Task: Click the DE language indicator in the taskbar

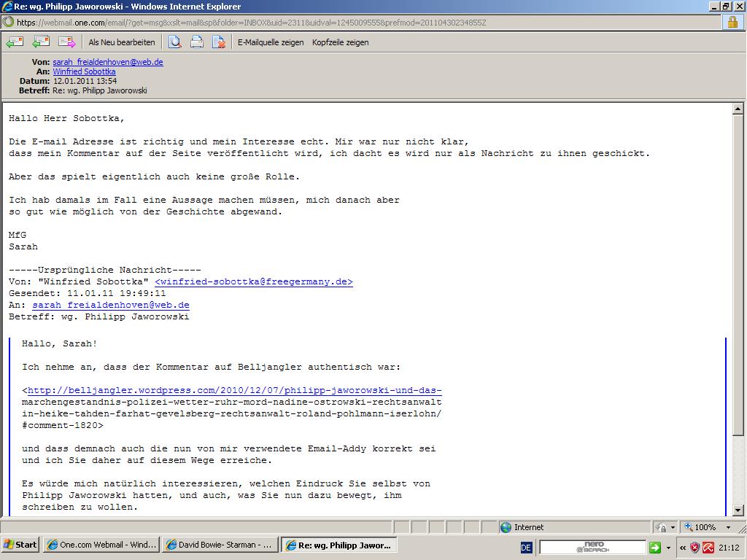Action: coord(526,547)
